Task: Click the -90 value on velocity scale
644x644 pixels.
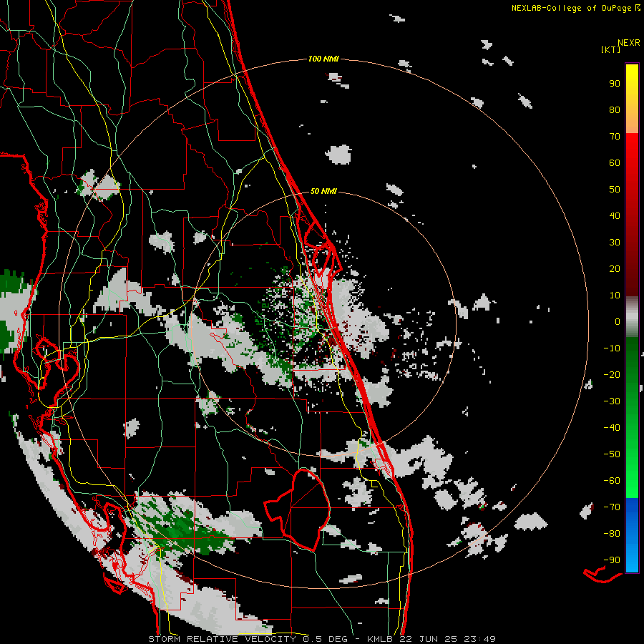Action: (x=612, y=560)
